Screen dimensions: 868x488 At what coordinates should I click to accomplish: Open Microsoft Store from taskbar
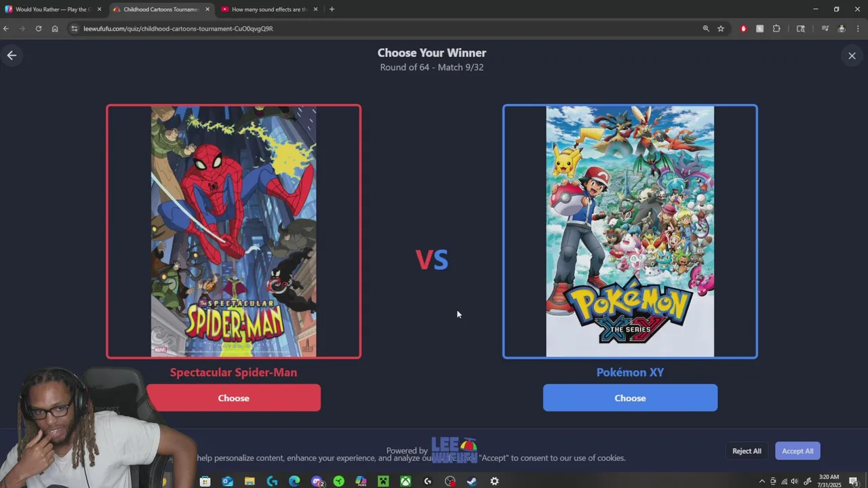(x=205, y=481)
